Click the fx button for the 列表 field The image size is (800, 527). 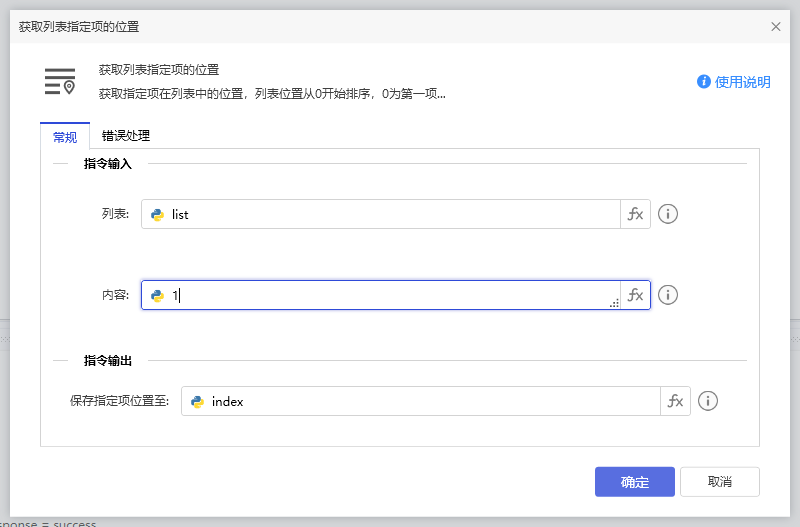coord(635,214)
